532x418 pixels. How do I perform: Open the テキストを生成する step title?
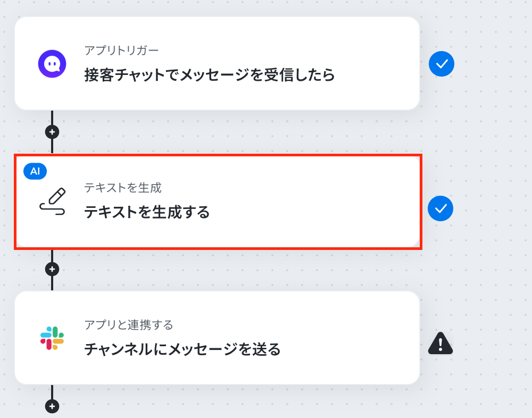tap(147, 212)
